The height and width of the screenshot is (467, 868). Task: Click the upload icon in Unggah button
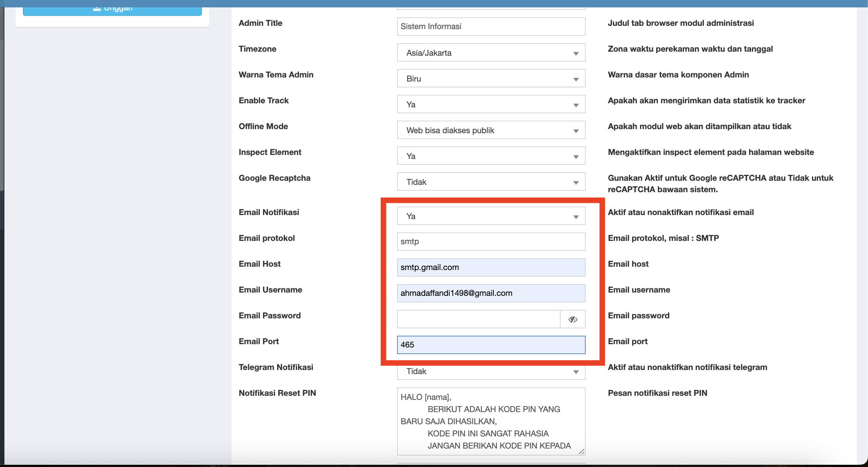(97, 9)
